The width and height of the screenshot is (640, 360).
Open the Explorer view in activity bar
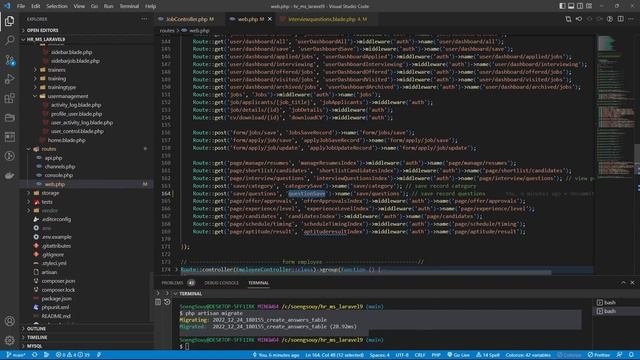tap(9, 21)
